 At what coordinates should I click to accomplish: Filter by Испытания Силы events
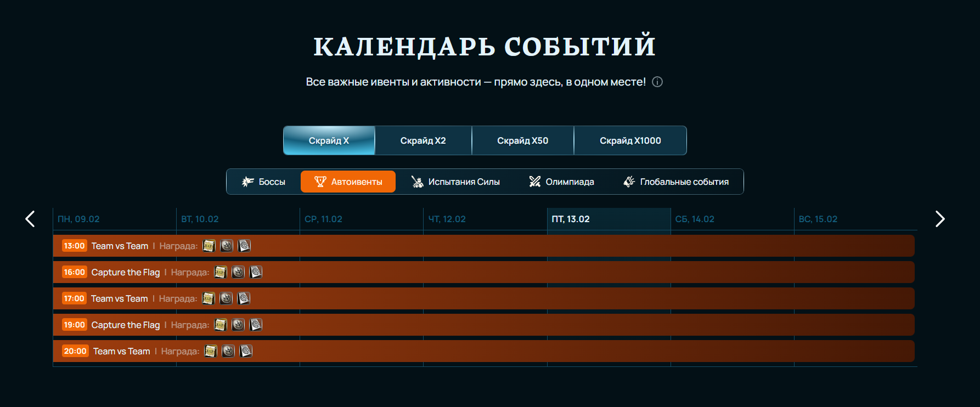[x=455, y=182]
